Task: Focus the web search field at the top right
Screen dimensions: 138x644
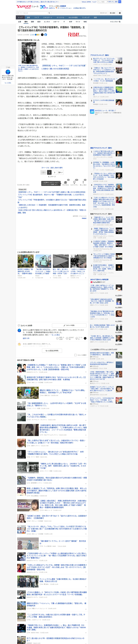Action: (x=102, y=2)
